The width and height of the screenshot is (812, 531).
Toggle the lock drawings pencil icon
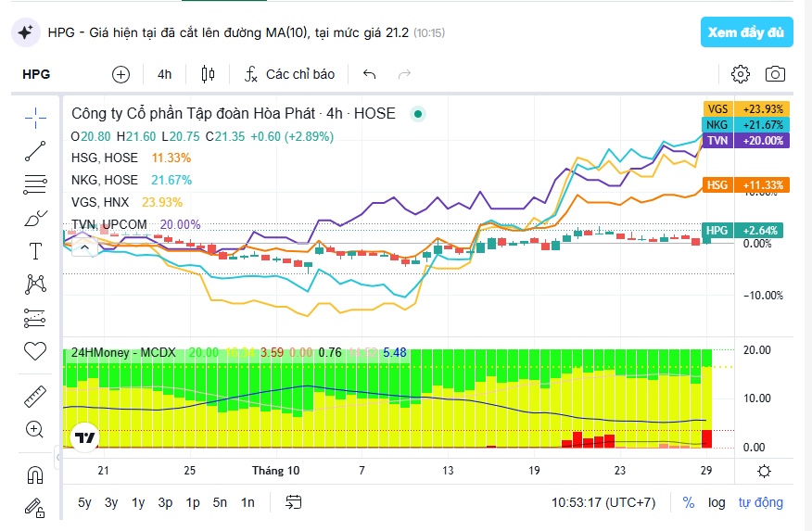point(35,508)
